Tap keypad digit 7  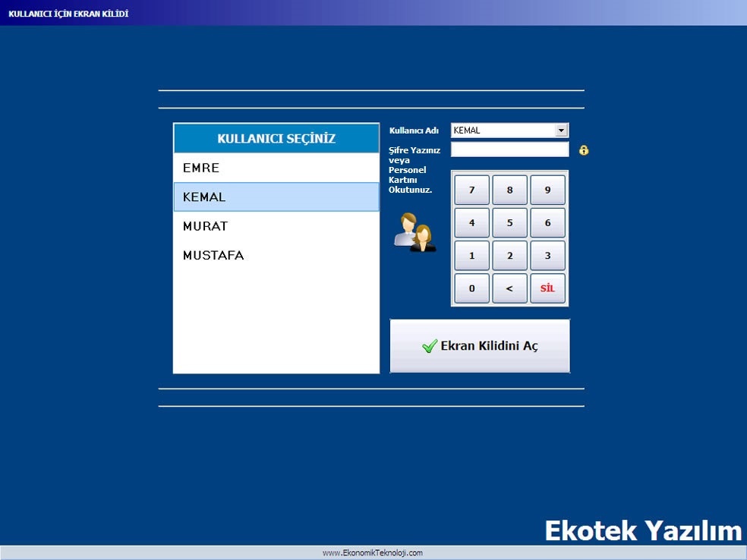471,190
